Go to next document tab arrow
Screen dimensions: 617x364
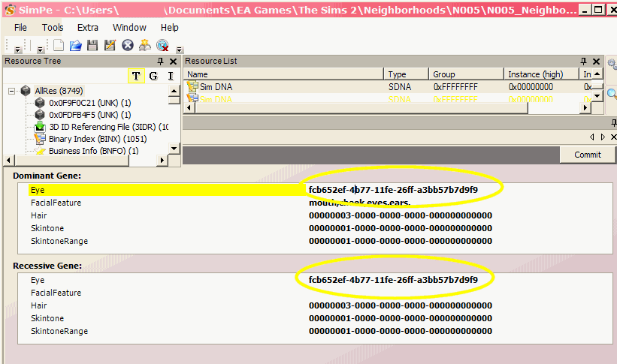point(603,137)
